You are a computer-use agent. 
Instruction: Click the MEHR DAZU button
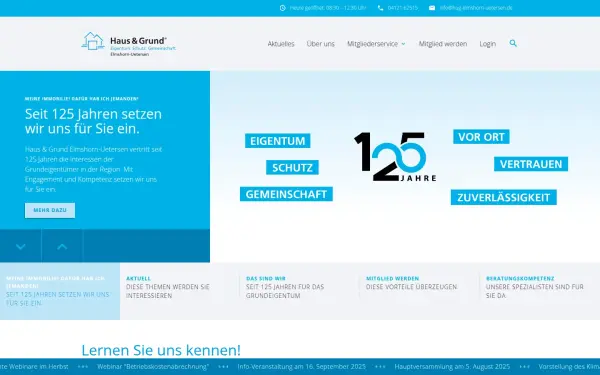click(x=50, y=210)
